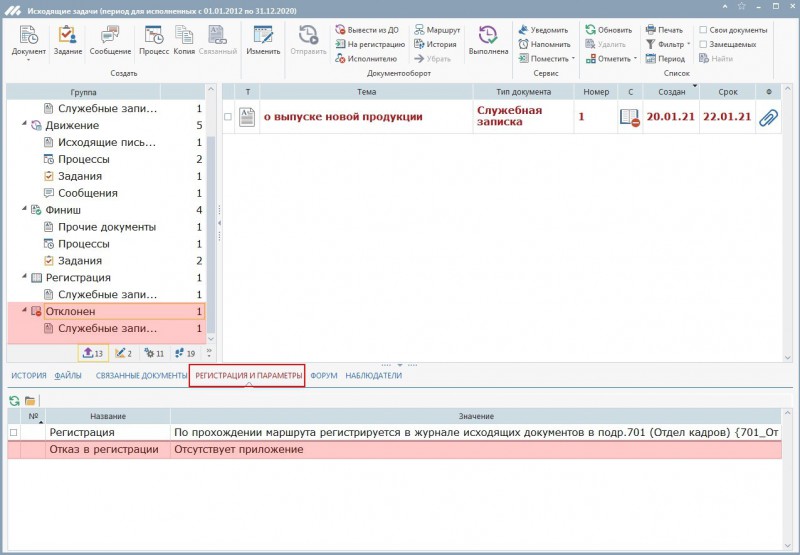This screenshot has width=800, height=555.
Task: Tick the checkbox in Регистрация parameter row
Action: tap(14, 433)
